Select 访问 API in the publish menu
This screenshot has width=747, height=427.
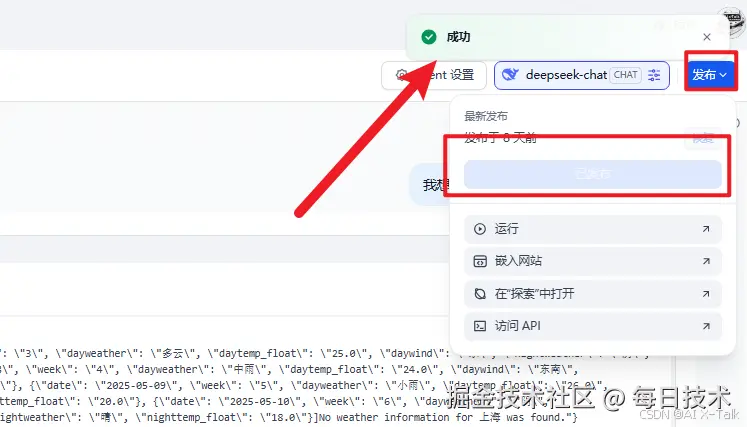click(593, 326)
